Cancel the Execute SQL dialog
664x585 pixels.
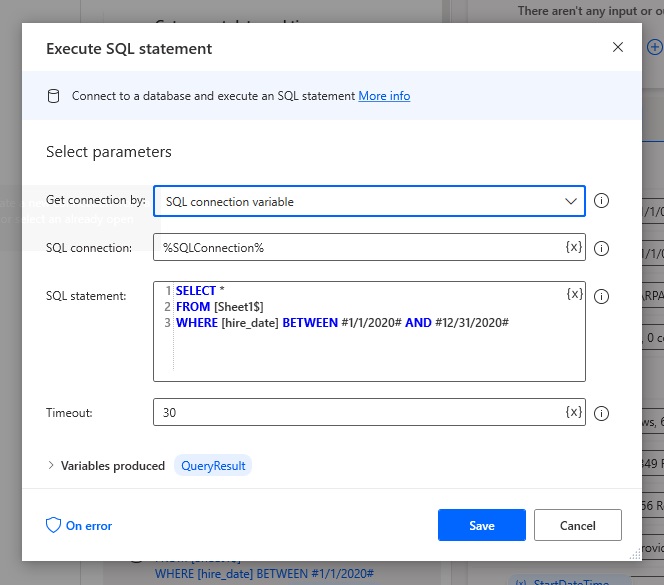(578, 525)
